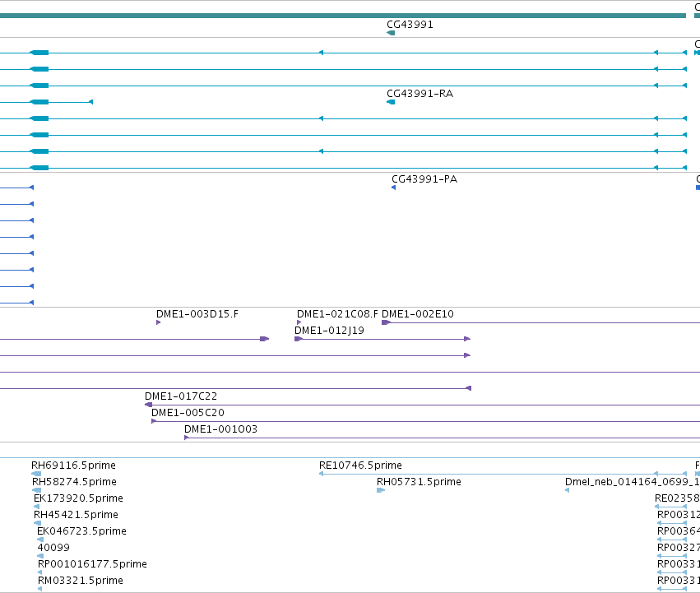Select the DME1-021C08.F feature label

pyautogui.click(x=337, y=314)
